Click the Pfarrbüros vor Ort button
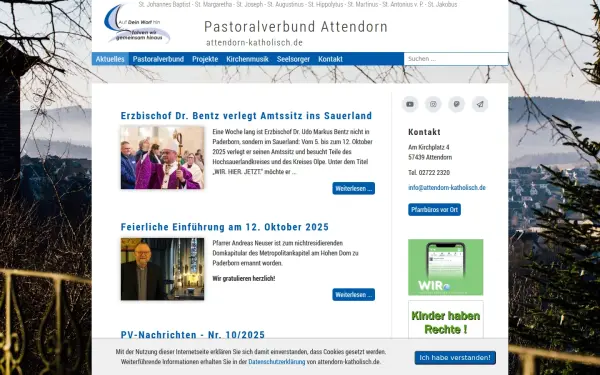The height and width of the screenshot is (375, 600). [434, 210]
